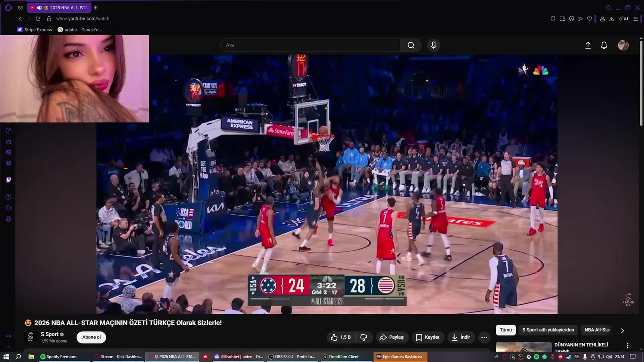
Task: Open browser downloads panel
Action: (611, 19)
